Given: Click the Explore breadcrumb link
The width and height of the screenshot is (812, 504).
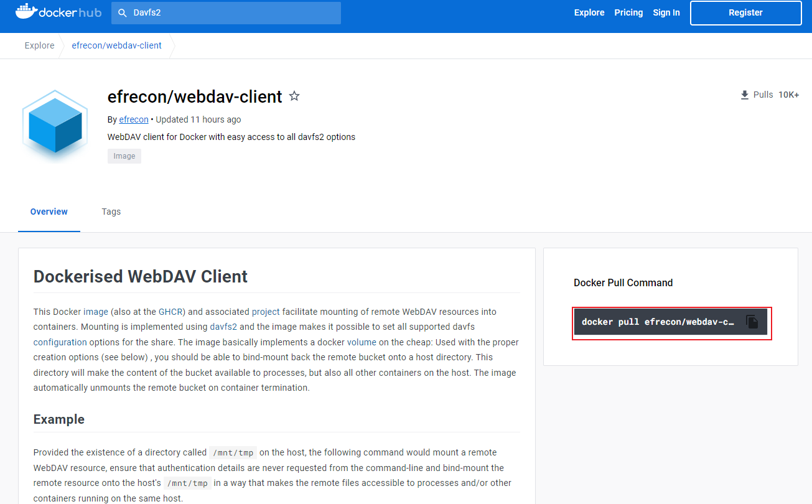Looking at the screenshot, I should [x=39, y=45].
